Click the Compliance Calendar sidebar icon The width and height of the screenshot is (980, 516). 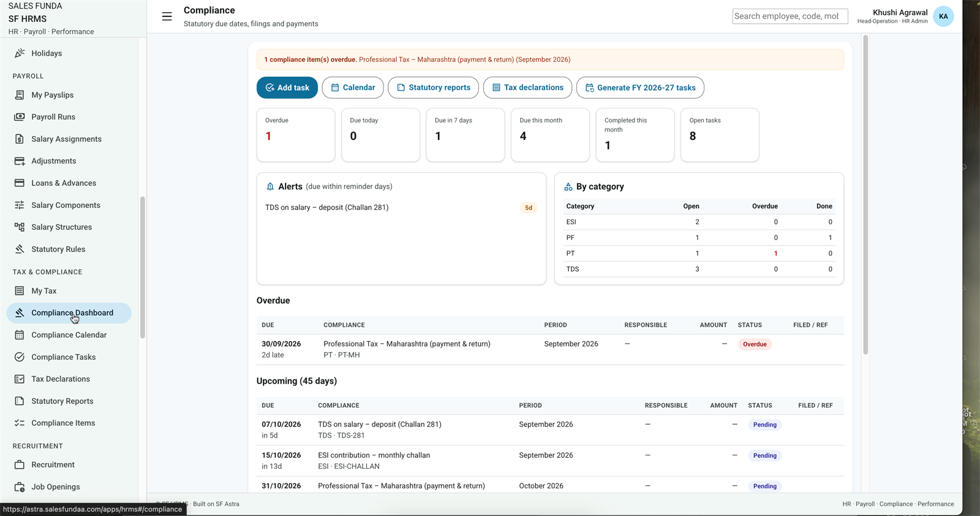(x=20, y=335)
